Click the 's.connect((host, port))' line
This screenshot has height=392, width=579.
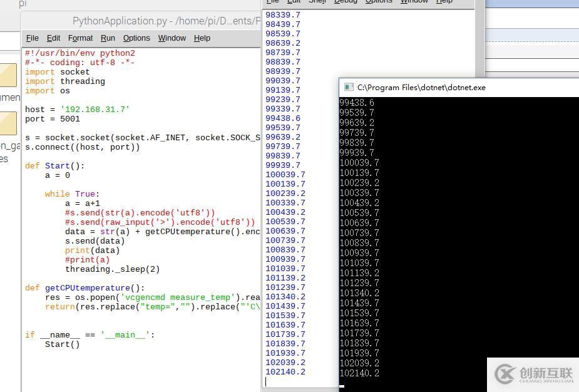click(x=83, y=147)
